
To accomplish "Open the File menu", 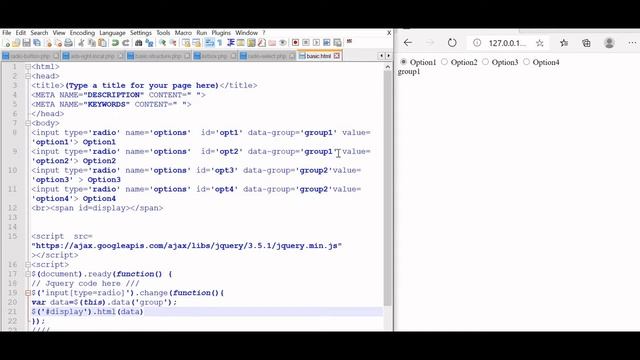I will click(x=7, y=33).
